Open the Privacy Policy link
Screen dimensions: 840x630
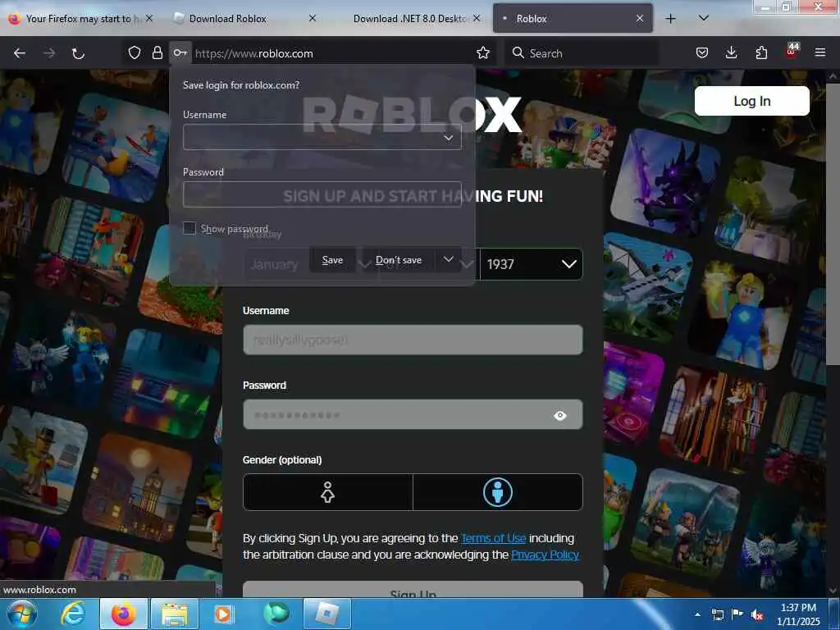click(545, 555)
